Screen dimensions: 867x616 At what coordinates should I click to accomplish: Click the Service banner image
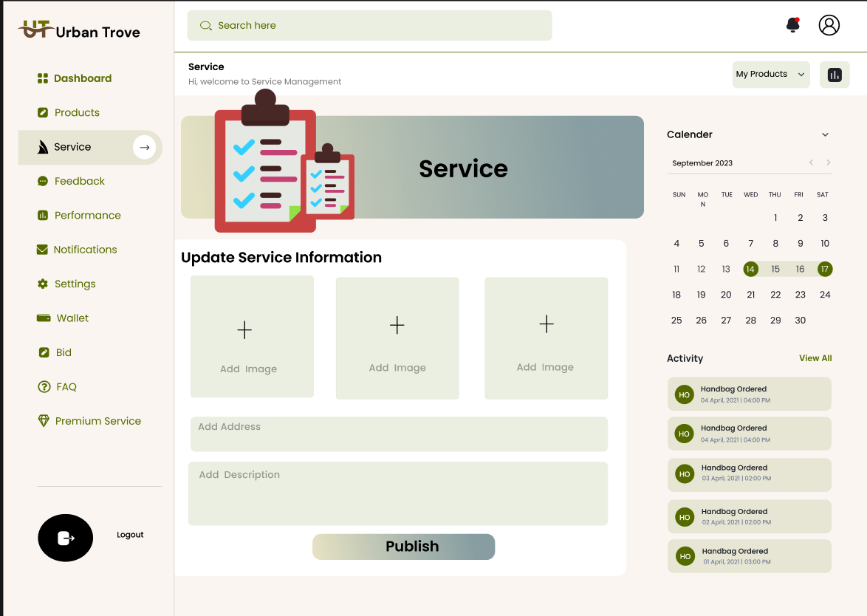412,167
